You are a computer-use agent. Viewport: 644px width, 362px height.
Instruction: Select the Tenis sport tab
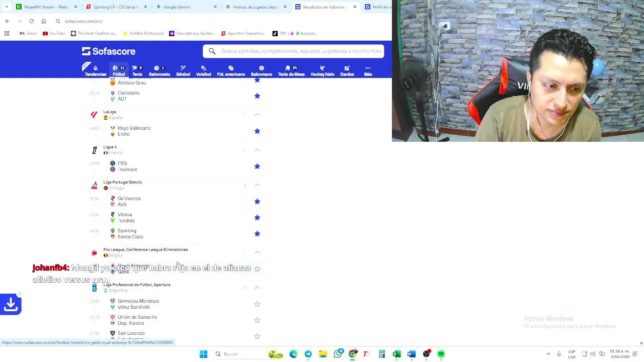pos(137,70)
